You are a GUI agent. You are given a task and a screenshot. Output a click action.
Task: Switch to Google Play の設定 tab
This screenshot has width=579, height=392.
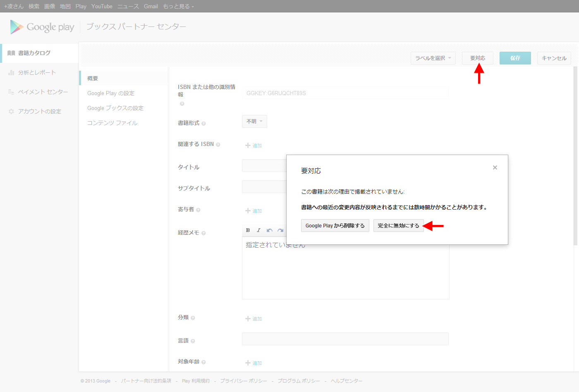click(x=111, y=93)
